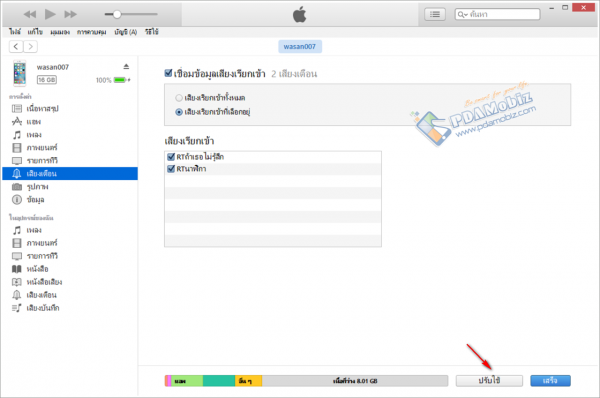
Task: Open รายการทีวี under ในอุปกรณ์ของฉัน
Action: (x=69, y=256)
